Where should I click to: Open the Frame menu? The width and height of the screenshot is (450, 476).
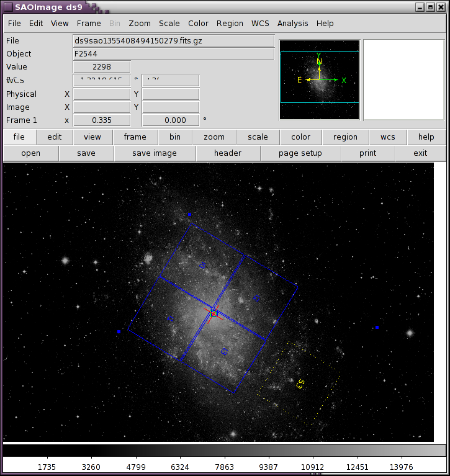click(89, 24)
